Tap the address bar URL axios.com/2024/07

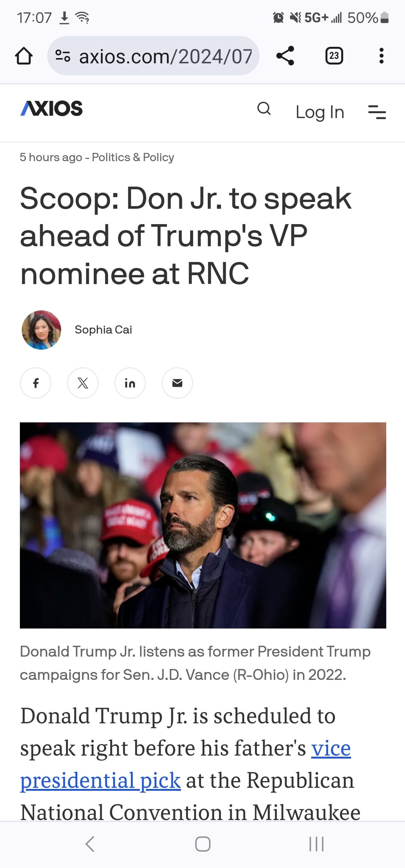coord(165,57)
